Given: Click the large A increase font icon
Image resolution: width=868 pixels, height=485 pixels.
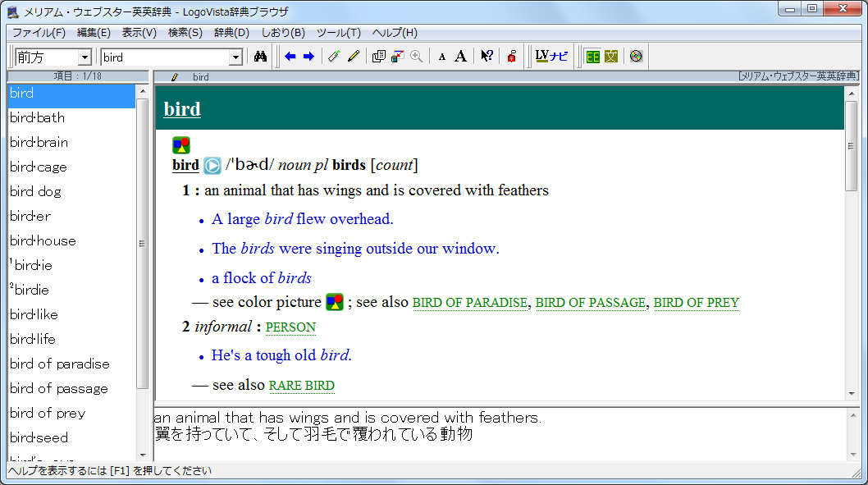Looking at the screenshot, I should coord(461,57).
